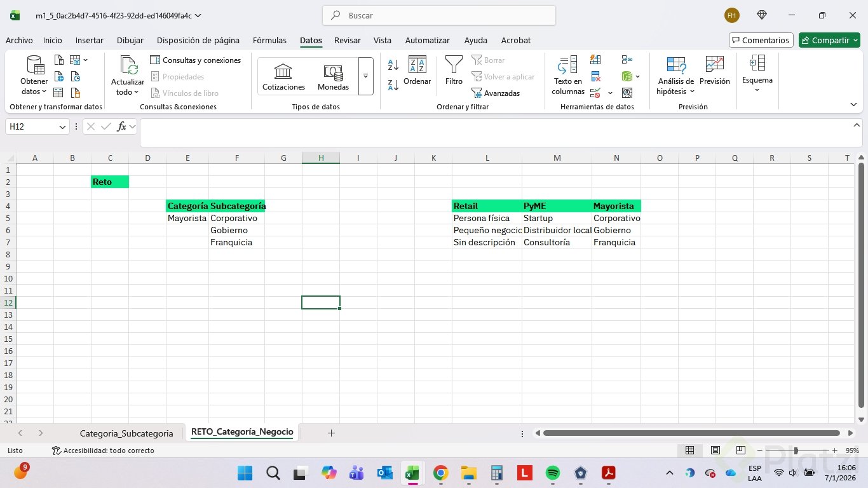Open Windows Start menu
This screenshot has width=868, height=488.
pyautogui.click(x=245, y=473)
